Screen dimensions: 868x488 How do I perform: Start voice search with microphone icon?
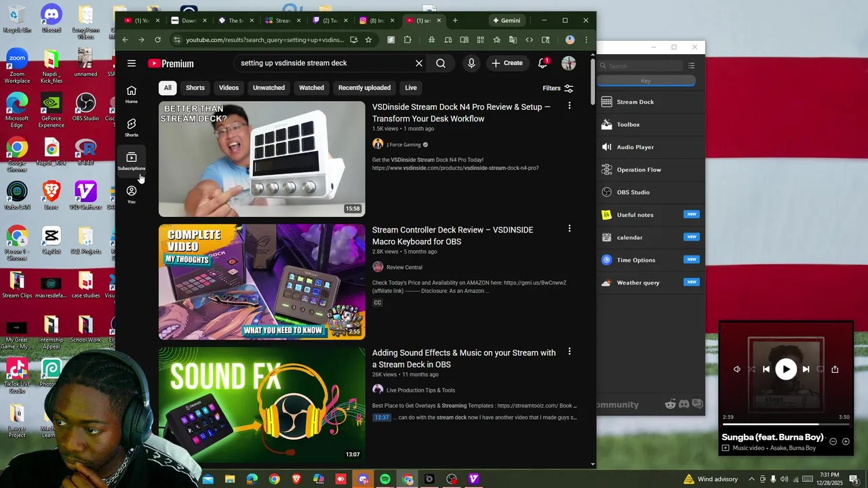[x=471, y=63]
